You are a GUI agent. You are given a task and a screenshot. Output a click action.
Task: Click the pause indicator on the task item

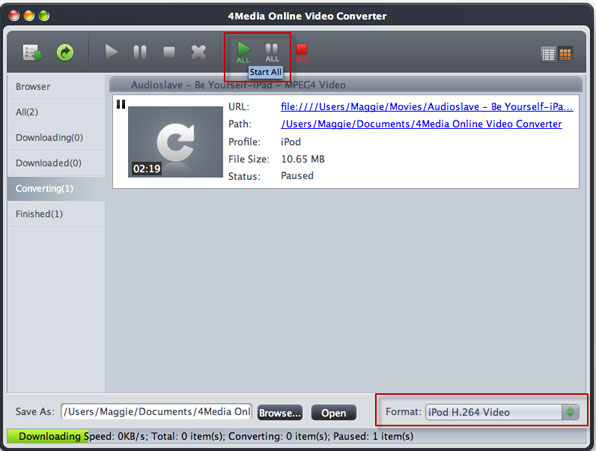pyautogui.click(x=121, y=104)
